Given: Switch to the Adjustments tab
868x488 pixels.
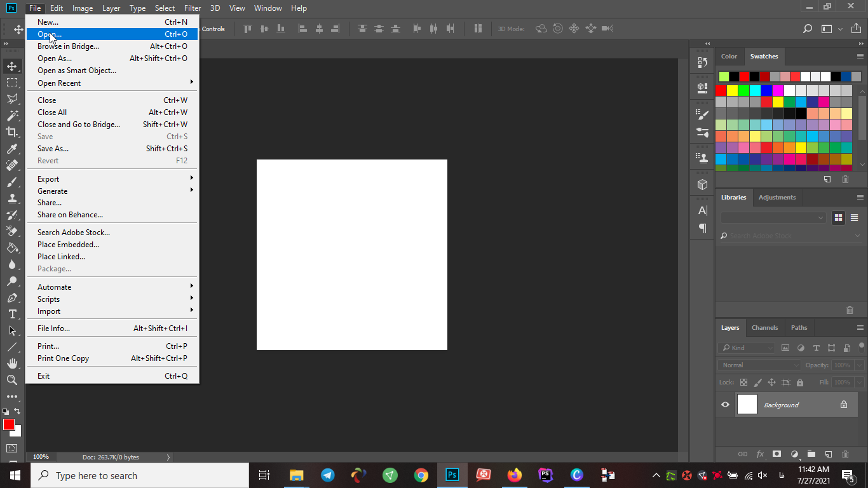Looking at the screenshot, I should 777,198.
